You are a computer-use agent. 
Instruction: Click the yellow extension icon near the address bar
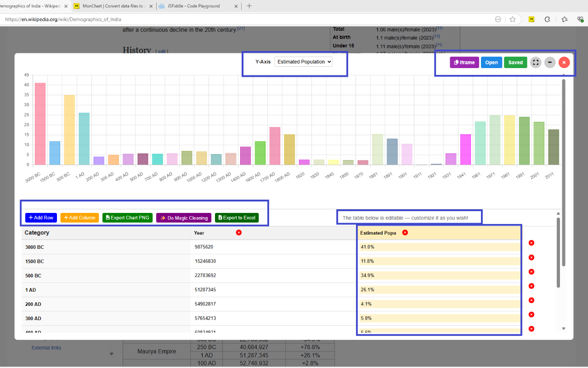(x=532, y=19)
